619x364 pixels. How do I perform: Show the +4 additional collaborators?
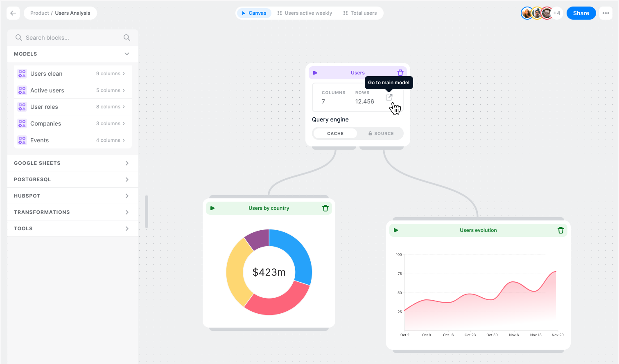(557, 13)
